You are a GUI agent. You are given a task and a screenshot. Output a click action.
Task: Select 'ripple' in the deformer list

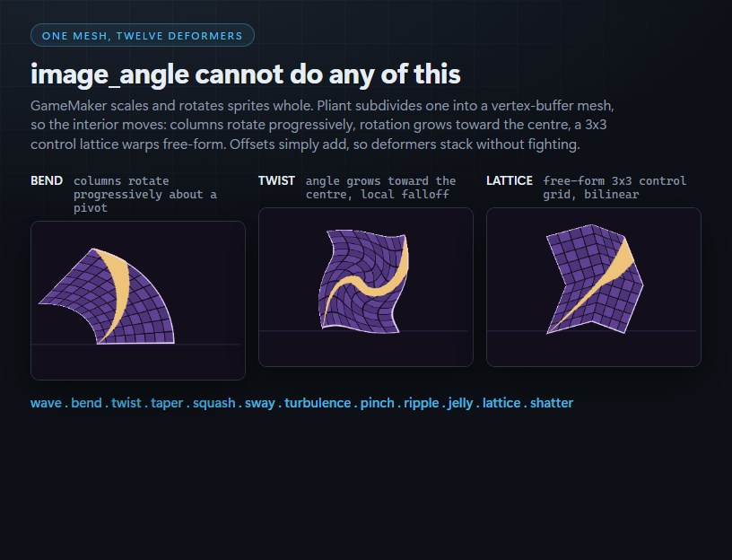point(421,403)
